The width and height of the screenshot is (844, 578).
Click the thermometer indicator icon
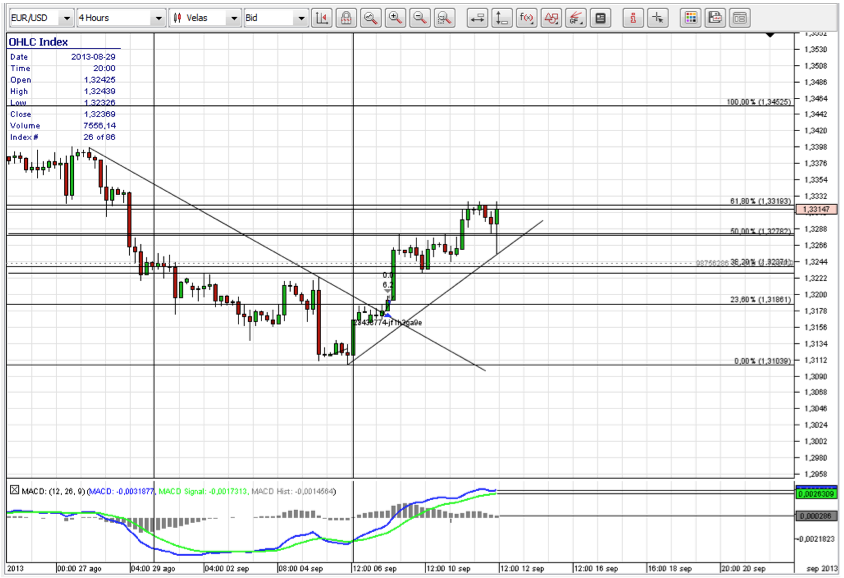point(634,16)
